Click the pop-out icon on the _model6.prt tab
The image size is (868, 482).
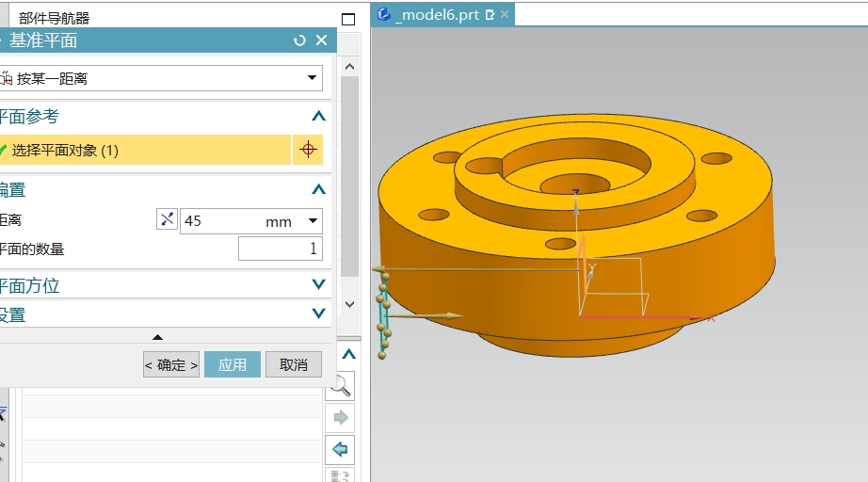point(490,15)
